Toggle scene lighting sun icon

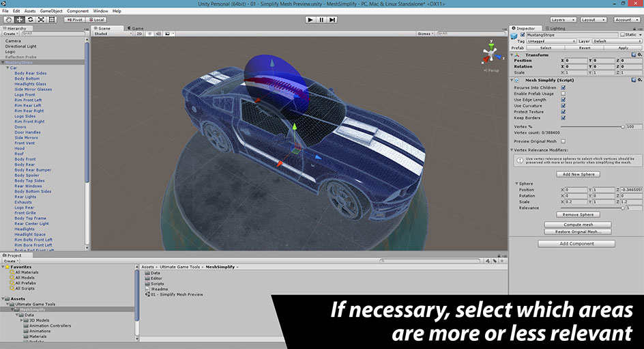click(x=149, y=33)
